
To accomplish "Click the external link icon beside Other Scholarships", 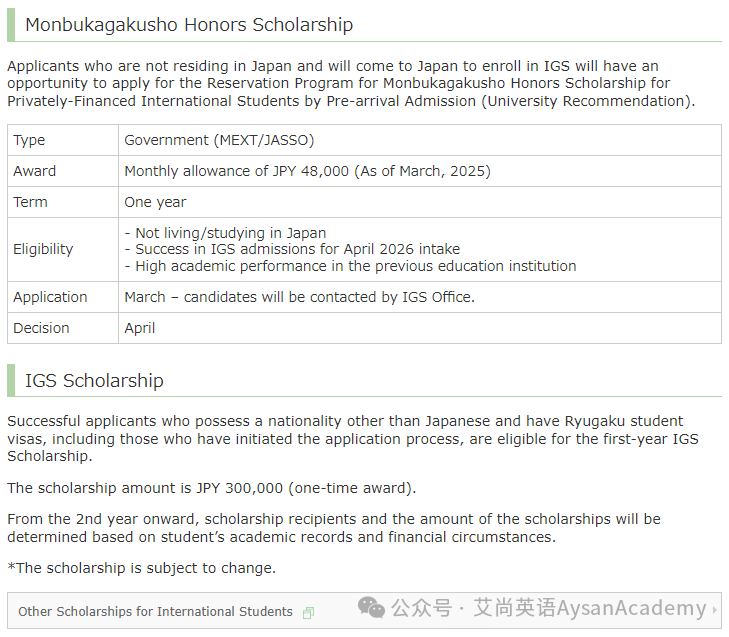I will pyautogui.click(x=308, y=613).
